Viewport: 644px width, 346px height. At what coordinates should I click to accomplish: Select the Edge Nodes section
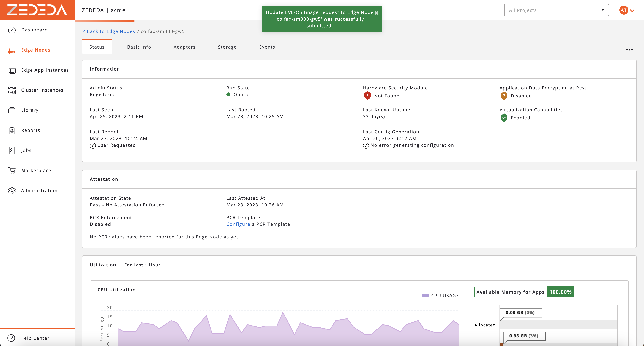[36, 50]
